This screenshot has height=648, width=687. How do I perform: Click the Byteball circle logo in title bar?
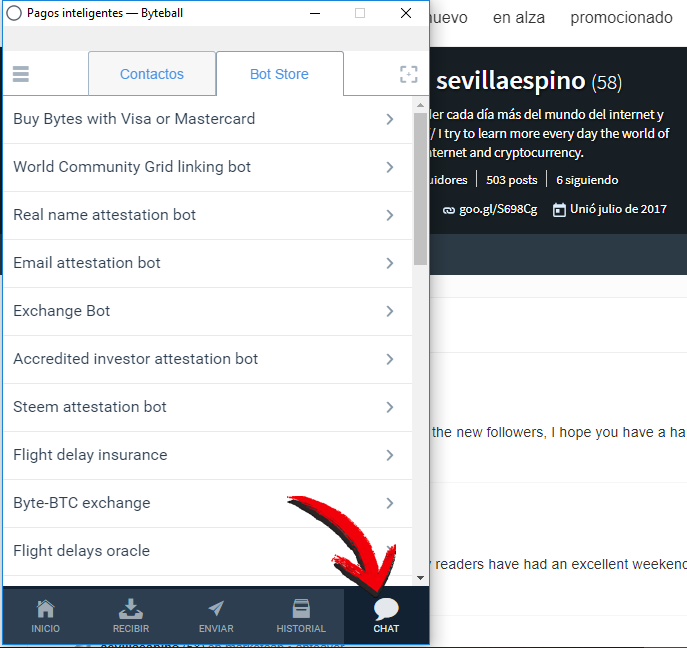pos(14,13)
